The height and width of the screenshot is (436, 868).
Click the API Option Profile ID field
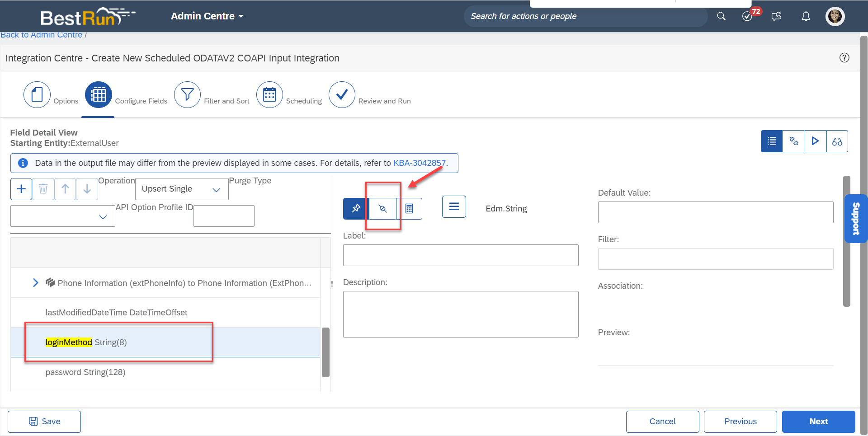(x=224, y=216)
